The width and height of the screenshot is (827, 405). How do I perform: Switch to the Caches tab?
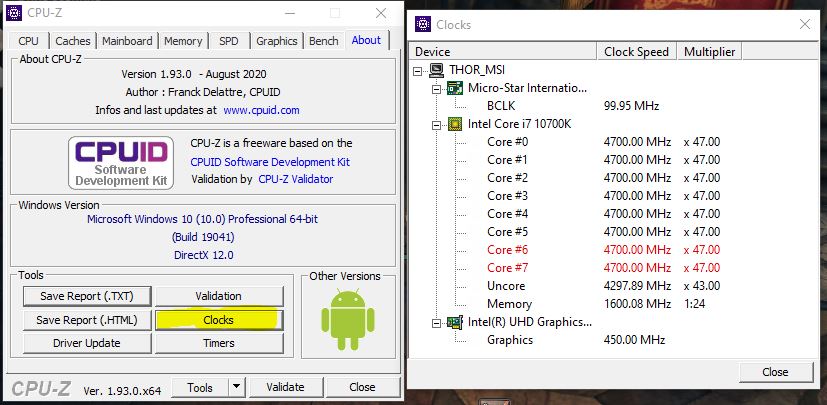pyautogui.click(x=73, y=41)
